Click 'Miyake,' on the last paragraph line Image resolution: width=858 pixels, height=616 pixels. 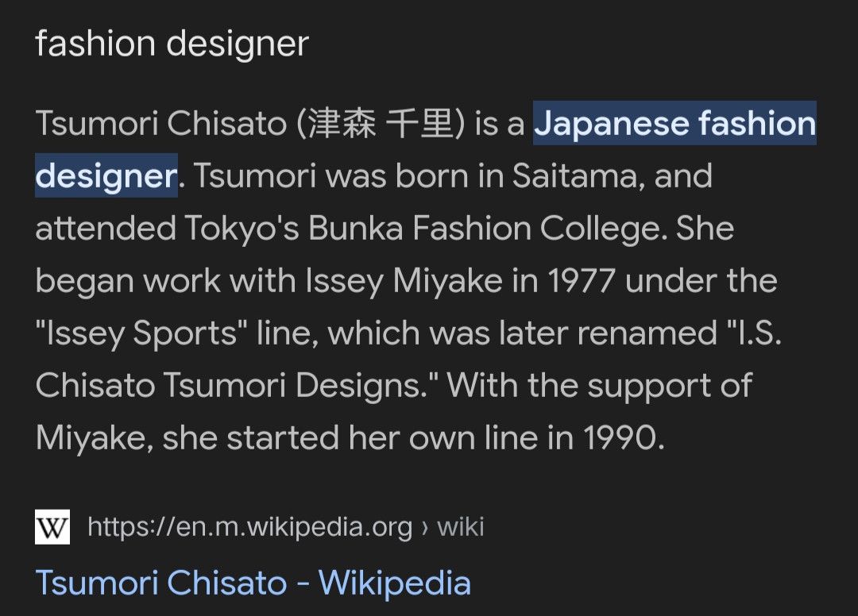(94, 438)
